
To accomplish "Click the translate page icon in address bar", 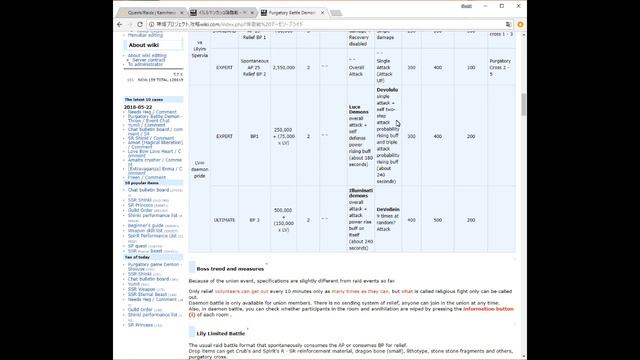I will coord(508,24).
